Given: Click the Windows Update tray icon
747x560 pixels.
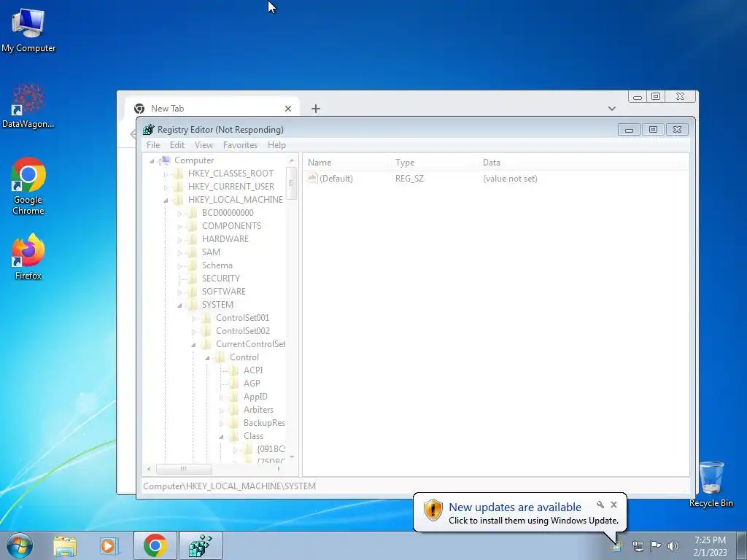Looking at the screenshot, I should pos(616,546).
